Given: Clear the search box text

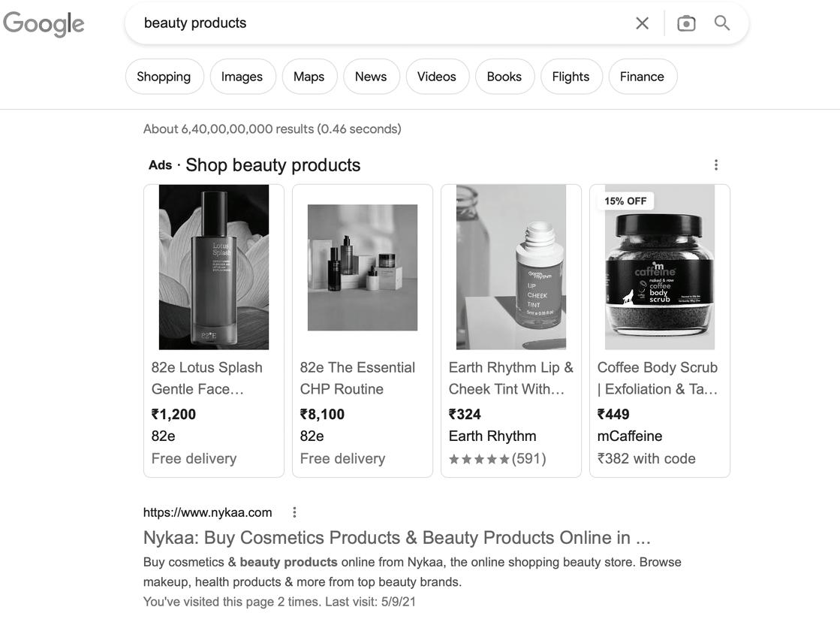Looking at the screenshot, I should point(642,23).
